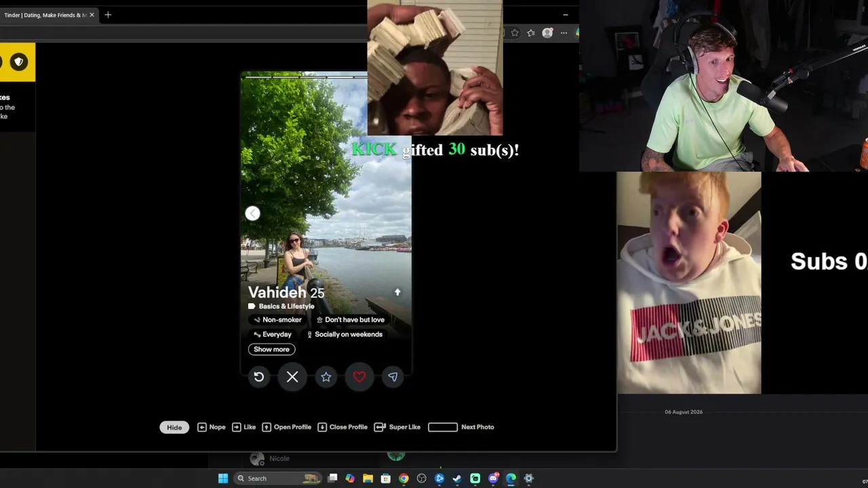Open Settings gear on the taskbar
Image resolution: width=868 pixels, height=488 pixels.
[529, 479]
